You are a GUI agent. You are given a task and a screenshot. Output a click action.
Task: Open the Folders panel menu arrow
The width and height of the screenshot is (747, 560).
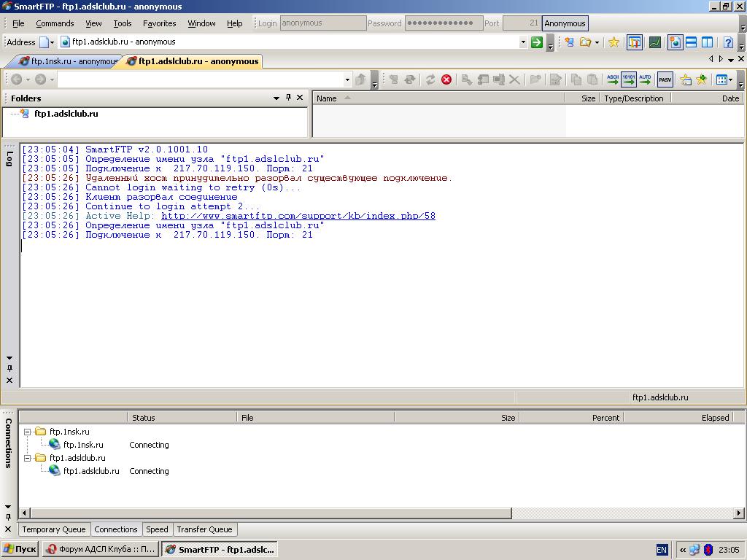(x=276, y=98)
